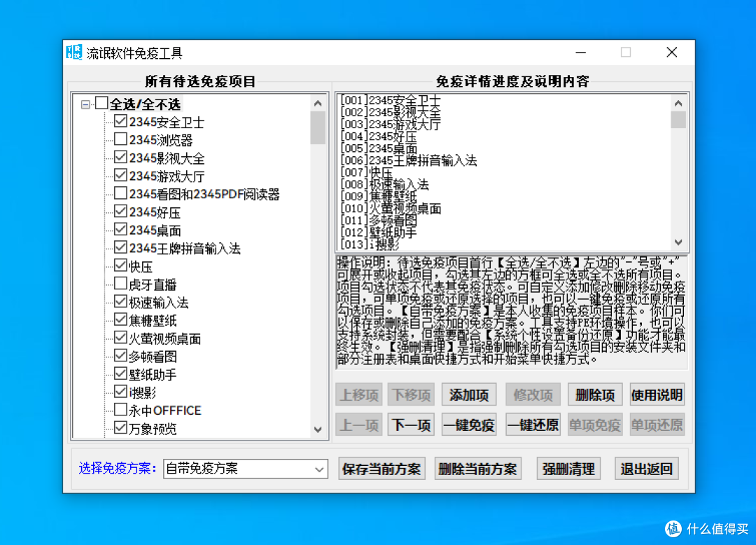Check 2345看图和2345PDF阅读器 checkbox
756x545 pixels.
[120, 193]
